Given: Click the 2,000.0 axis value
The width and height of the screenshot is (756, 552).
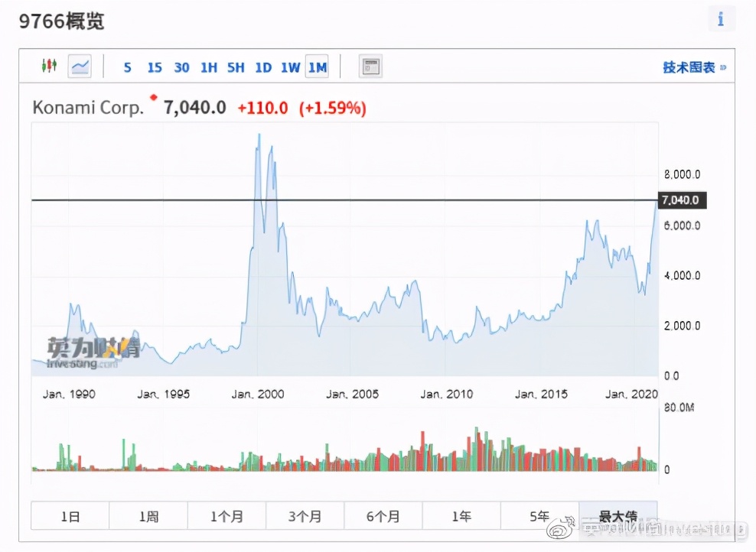Looking at the screenshot, I should pyautogui.click(x=682, y=326).
